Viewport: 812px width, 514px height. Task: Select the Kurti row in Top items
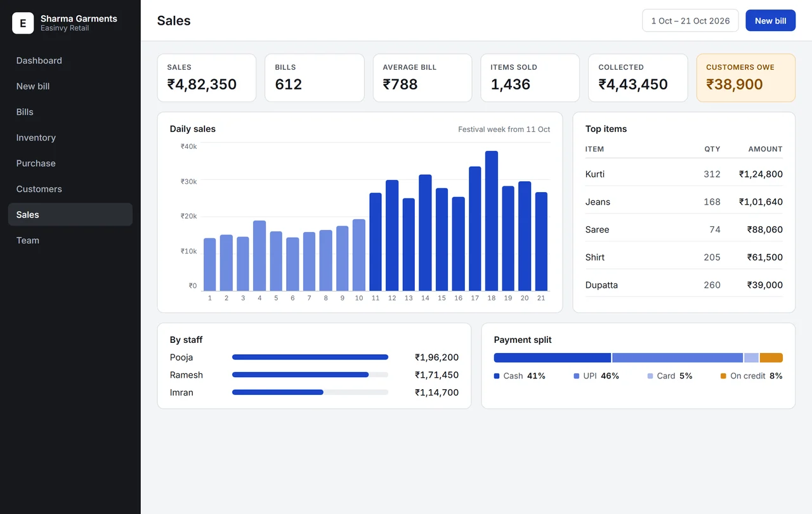click(684, 174)
